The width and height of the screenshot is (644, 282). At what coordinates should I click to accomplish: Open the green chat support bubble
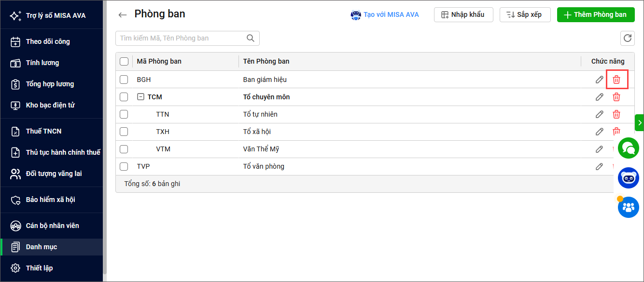628,148
